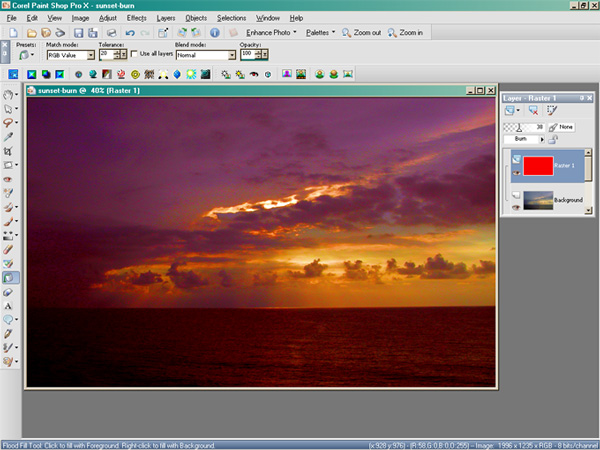Click the Zoom in button
Image resolution: width=600 pixels, height=450 pixels.
(405, 33)
